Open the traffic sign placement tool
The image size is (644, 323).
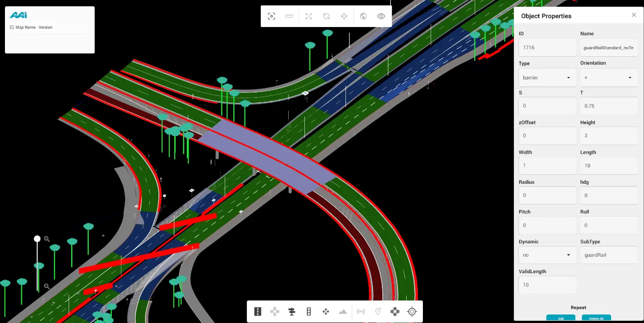pyautogui.click(x=291, y=311)
